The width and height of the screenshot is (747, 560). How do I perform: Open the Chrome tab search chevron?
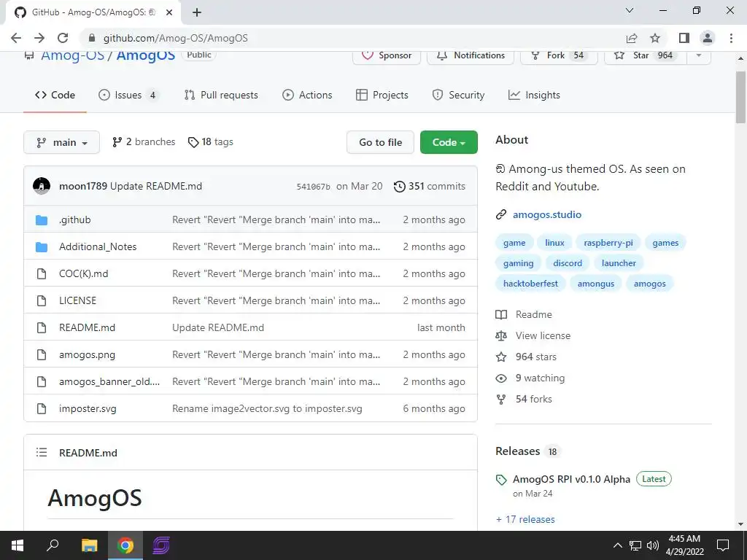click(x=630, y=10)
